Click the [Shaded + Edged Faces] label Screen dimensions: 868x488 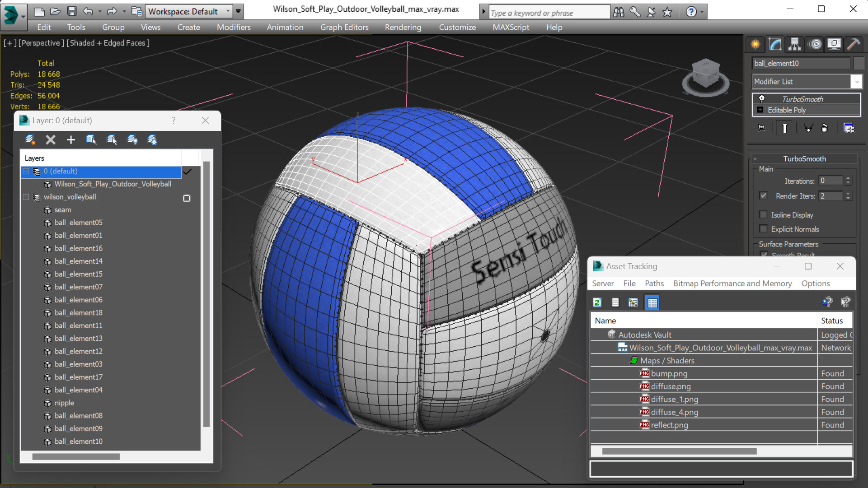(x=108, y=43)
